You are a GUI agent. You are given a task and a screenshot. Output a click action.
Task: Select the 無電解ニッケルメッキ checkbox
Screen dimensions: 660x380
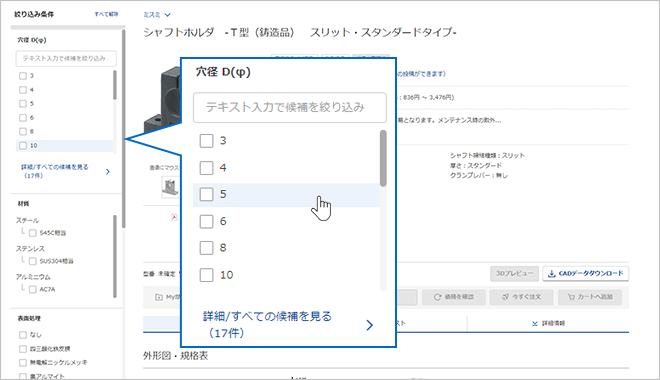coord(23,362)
